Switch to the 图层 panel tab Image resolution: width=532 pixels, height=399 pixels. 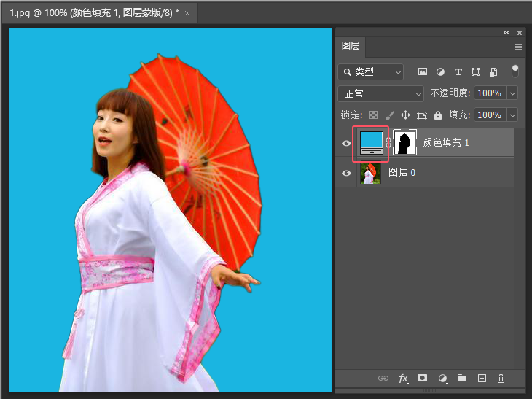(x=351, y=46)
